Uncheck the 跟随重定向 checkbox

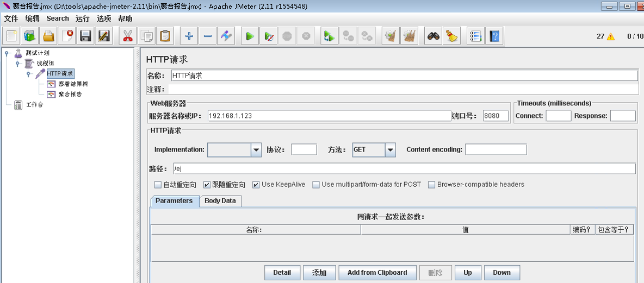tap(207, 185)
